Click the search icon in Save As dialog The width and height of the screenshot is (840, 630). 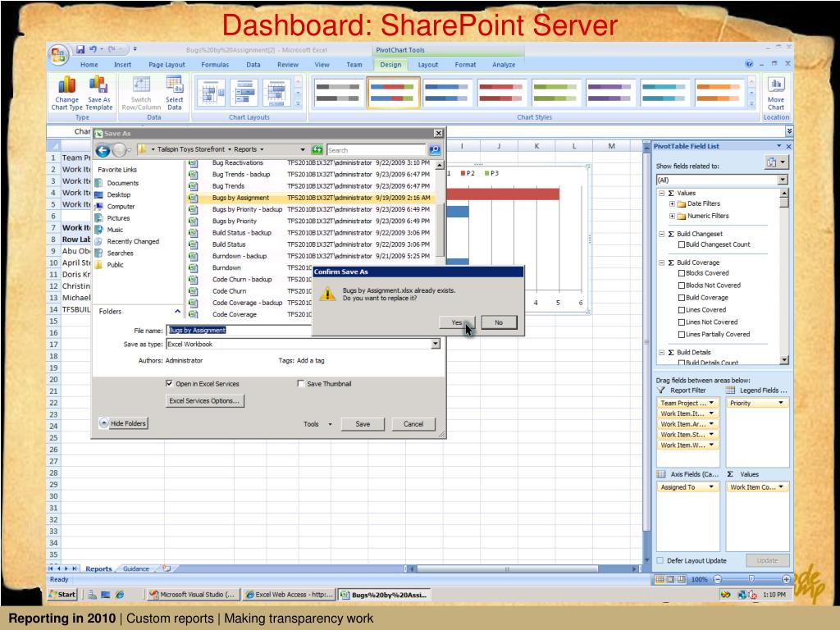pos(435,150)
